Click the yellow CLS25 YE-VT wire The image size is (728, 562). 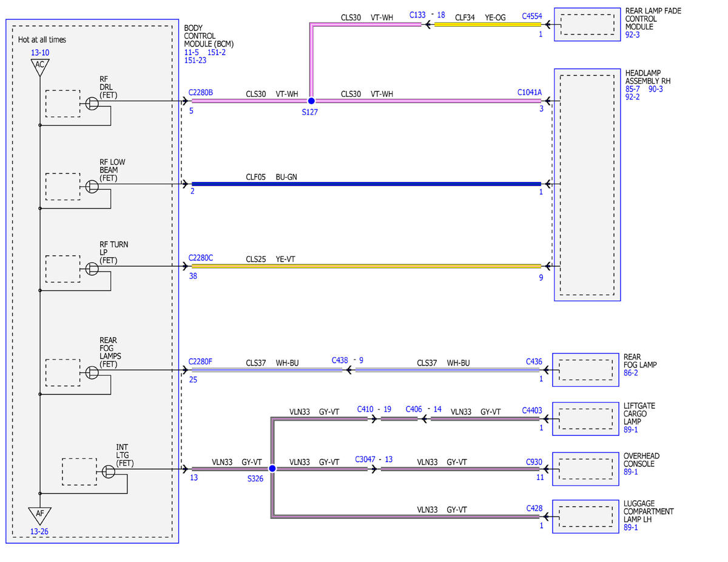[x=366, y=266]
